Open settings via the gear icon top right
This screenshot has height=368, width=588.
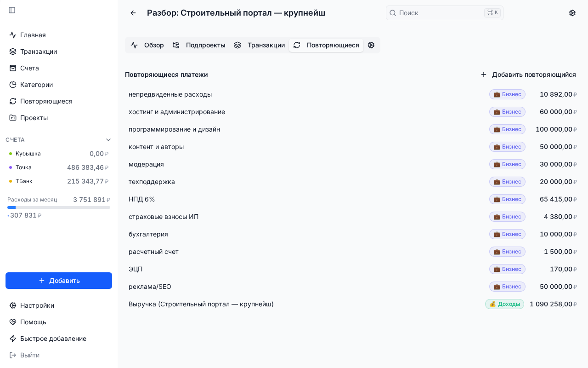point(572,13)
